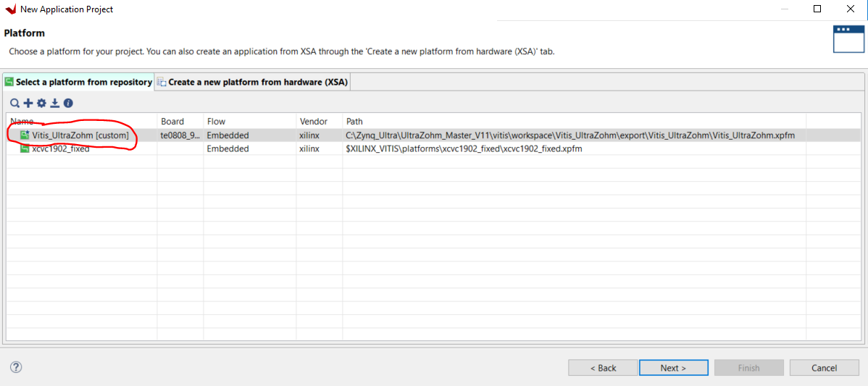
Task: Select the Vitis_UltraZohm [custom] platform
Action: point(80,135)
